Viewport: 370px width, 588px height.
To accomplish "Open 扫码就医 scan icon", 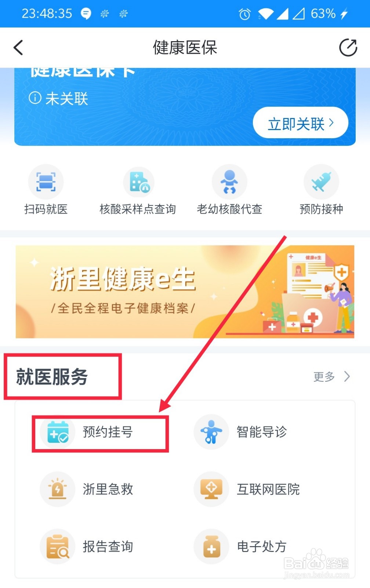I will click(46, 182).
